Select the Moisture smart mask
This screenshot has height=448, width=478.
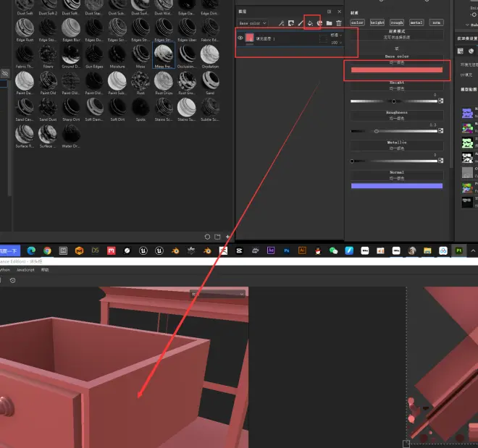coord(117,56)
